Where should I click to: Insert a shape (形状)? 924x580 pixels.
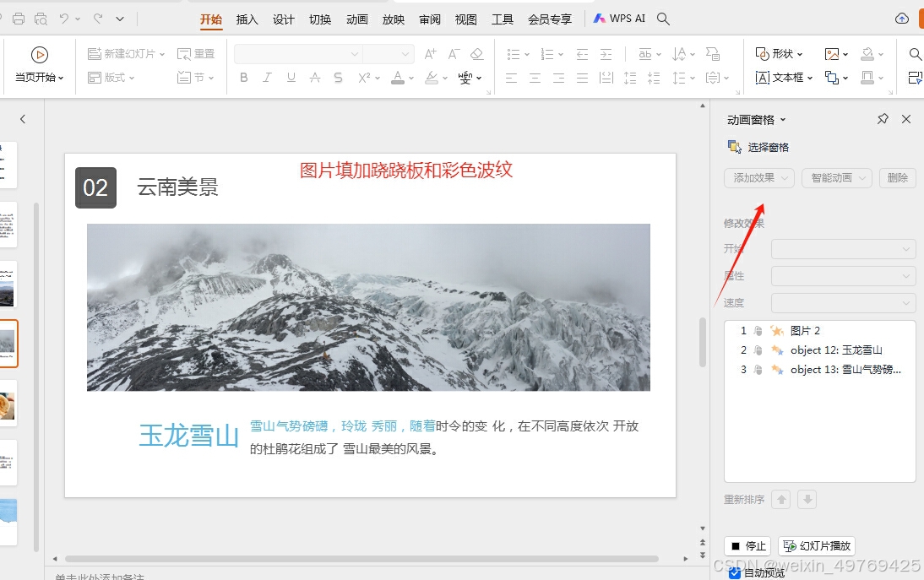coord(779,53)
